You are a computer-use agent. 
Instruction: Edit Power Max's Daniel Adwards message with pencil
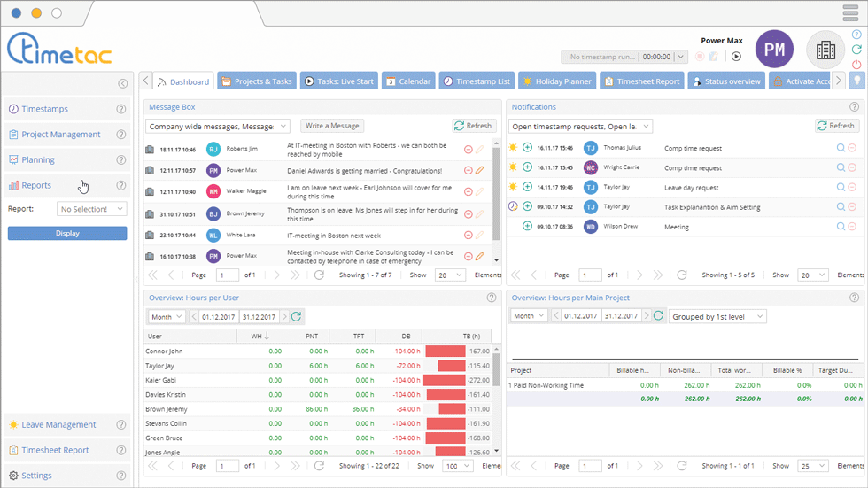(x=480, y=170)
